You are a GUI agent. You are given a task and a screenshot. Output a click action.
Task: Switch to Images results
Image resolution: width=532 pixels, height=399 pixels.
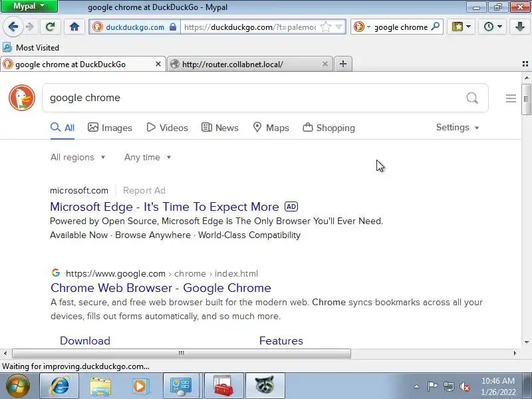point(110,128)
